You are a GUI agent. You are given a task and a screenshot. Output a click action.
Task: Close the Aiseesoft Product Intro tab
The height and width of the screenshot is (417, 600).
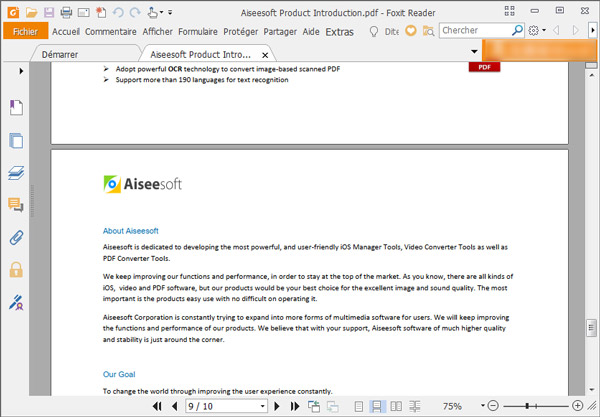pos(265,55)
